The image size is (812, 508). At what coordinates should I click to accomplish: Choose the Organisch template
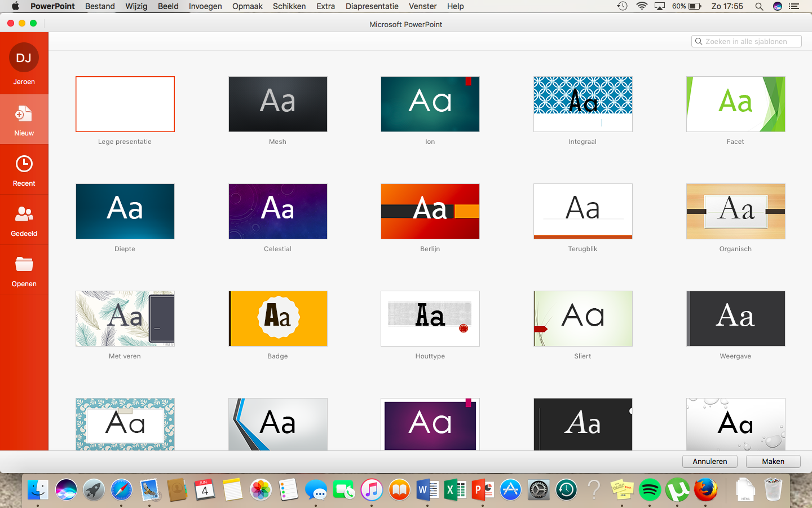[x=736, y=211]
